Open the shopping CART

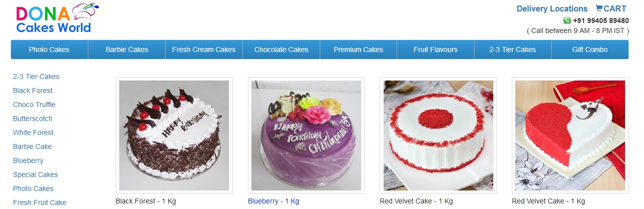tap(611, 8)
